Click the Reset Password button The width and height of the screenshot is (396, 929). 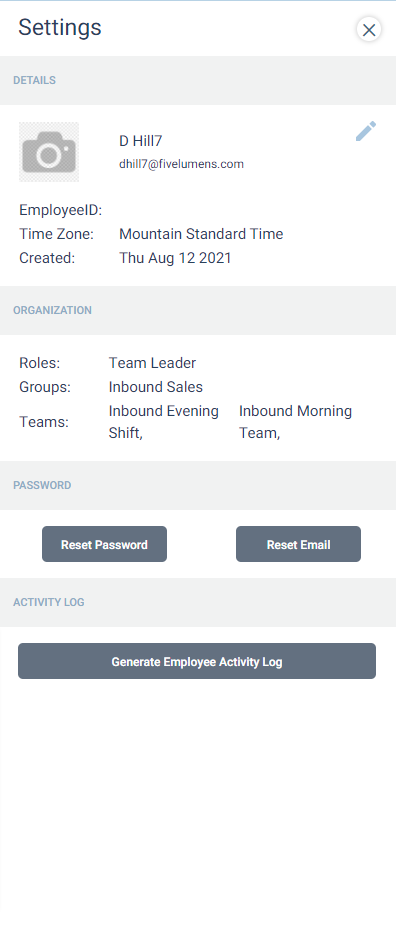click(104, 544)
